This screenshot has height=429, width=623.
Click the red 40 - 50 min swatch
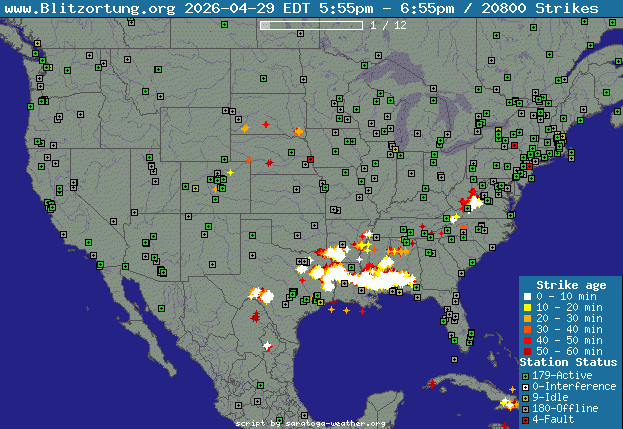click(x=527, y=341)
